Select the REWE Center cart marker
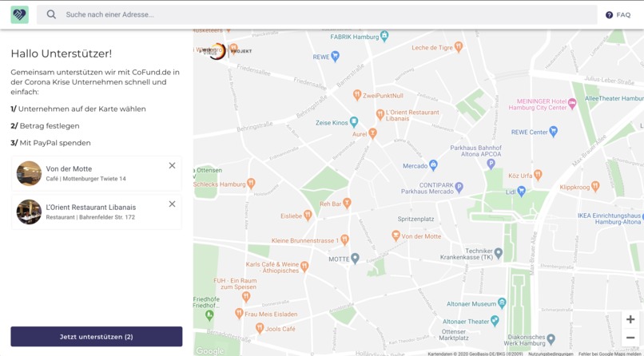 click(x=553, y=131)
